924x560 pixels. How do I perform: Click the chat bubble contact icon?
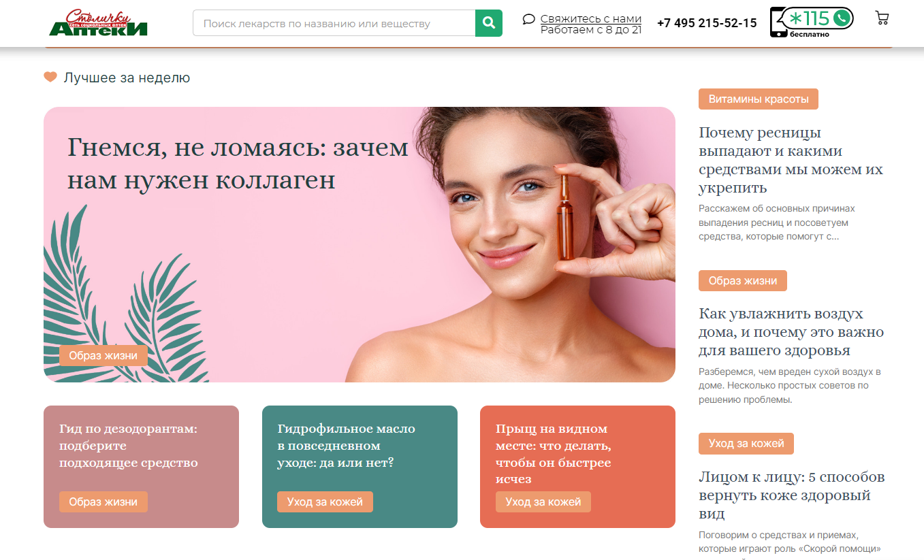[529, 19]
